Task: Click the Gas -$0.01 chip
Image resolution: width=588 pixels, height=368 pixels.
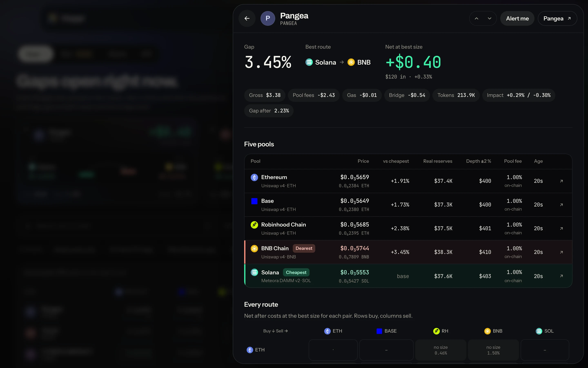Action: [362, 95]
